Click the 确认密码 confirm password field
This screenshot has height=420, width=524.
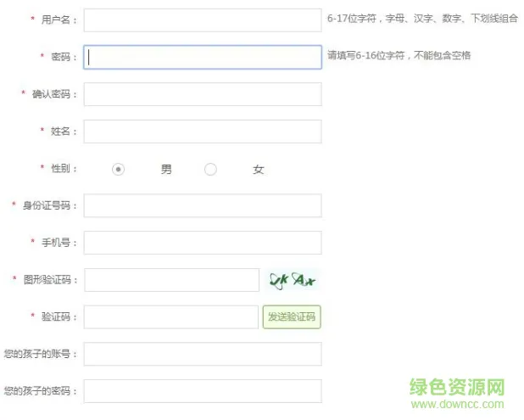203,94
